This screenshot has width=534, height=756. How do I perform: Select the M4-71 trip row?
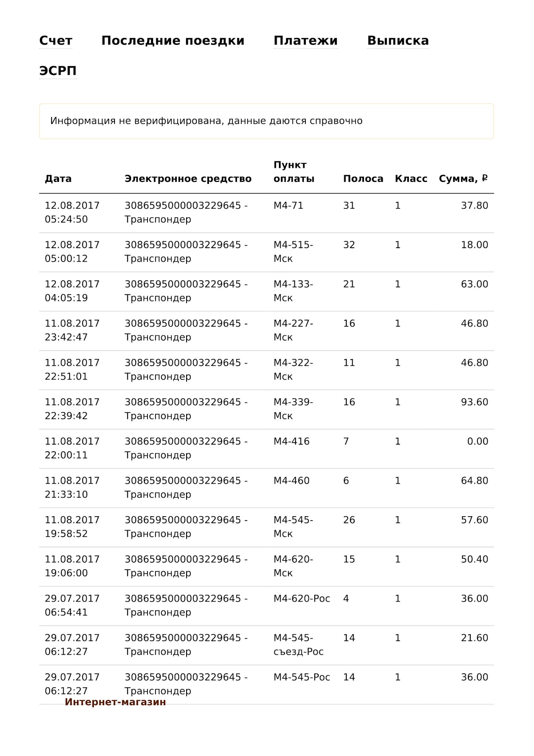click(266, 213)
